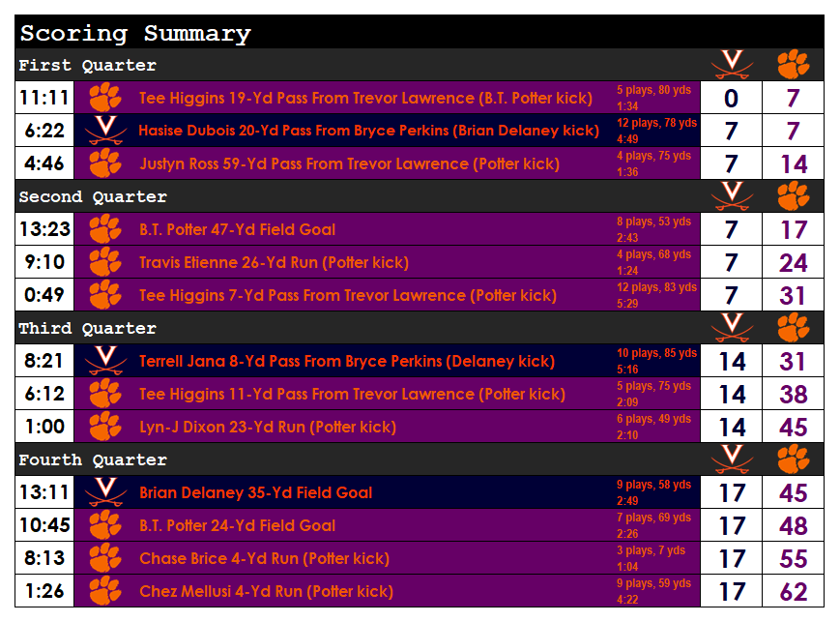Click Clemson paw logo in Second Quarter header
This screenshot has width=840, height=622.
click(794, 196)
